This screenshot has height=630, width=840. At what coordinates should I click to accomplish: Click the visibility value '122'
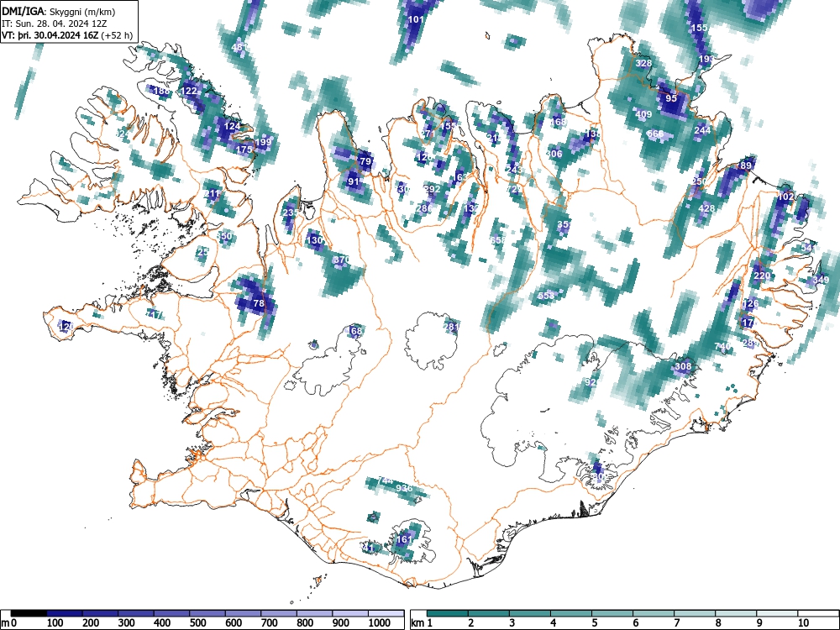point(188,91)
